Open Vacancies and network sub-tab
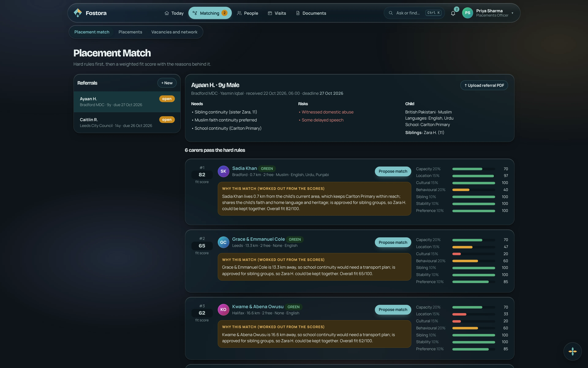This screenshot has height=368, width=588. pyautogui.click(x=174, y=32)
